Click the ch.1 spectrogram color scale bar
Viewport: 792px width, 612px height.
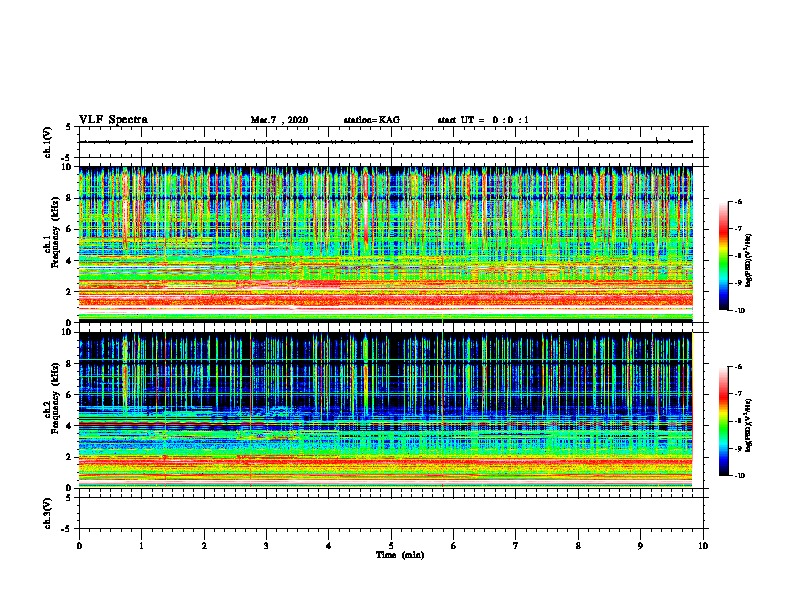coord(723,256)
